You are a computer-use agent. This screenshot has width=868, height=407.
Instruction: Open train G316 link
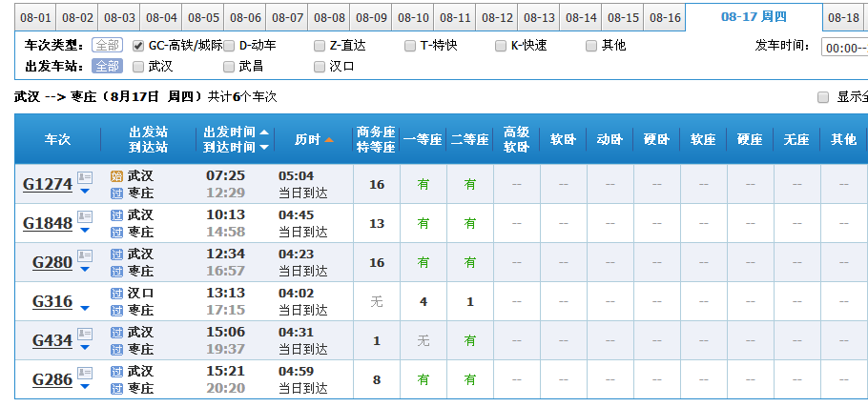52,301
